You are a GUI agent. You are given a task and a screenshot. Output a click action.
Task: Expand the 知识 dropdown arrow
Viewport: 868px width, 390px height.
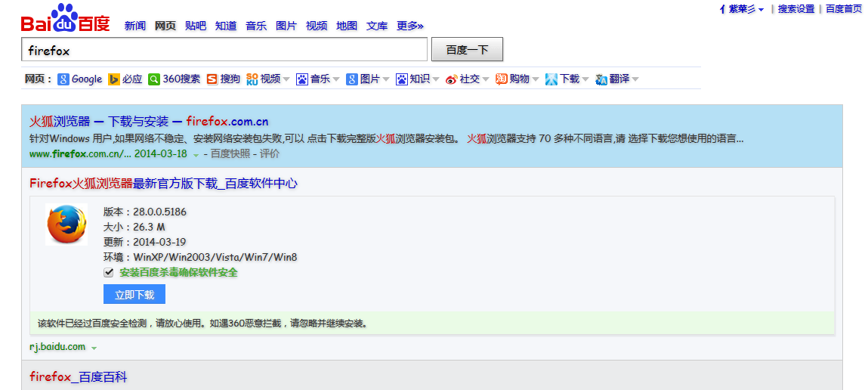436,80
